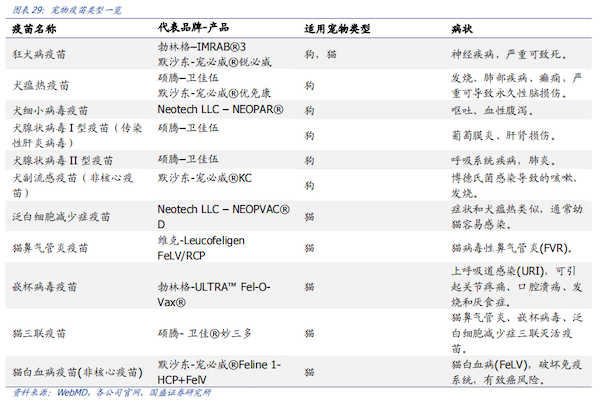Select the column header '适用宠物类型'
Screen dimensions: 600x404
tap(337, 29)
